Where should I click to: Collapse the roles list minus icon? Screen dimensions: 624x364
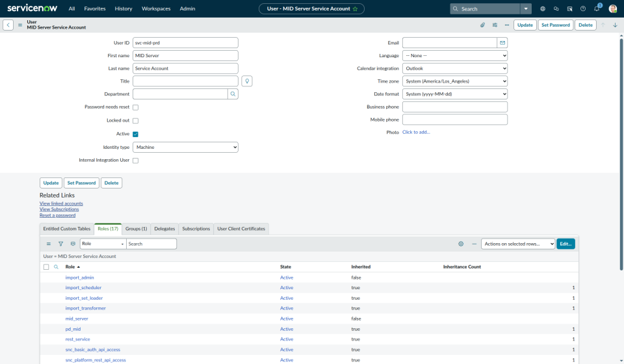[474, 244]
